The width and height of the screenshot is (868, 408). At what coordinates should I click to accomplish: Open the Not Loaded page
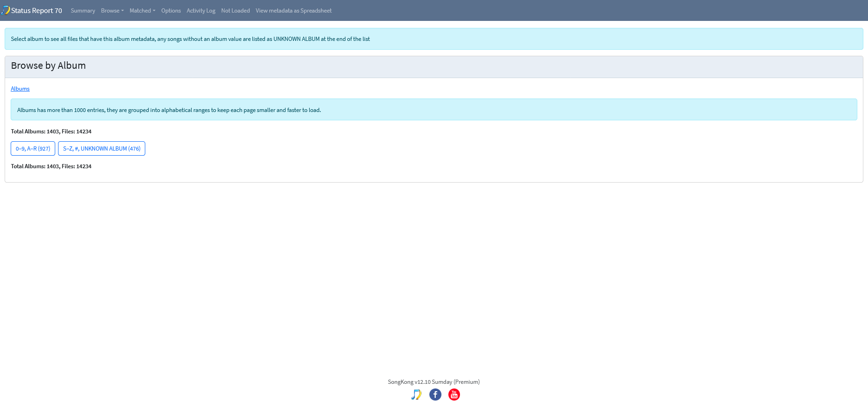(x=235, y=11)
